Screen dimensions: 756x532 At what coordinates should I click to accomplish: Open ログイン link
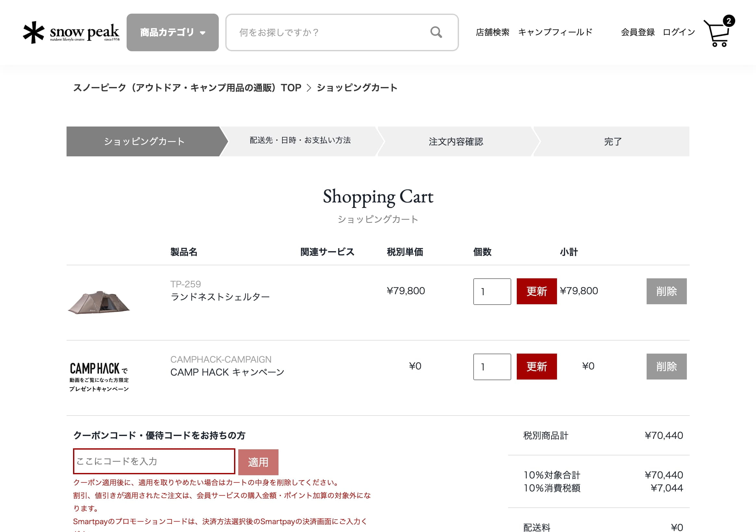pos(679,32)
